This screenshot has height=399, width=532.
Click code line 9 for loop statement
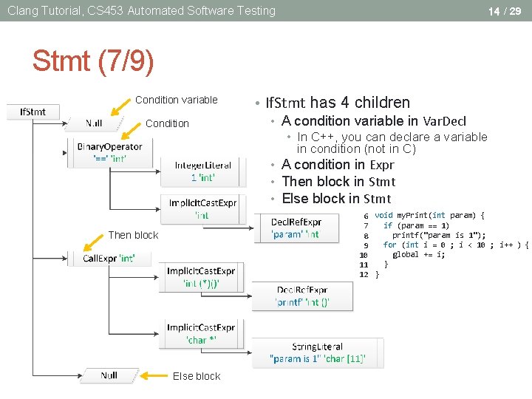pyautogui.click(x=456, y=245)
